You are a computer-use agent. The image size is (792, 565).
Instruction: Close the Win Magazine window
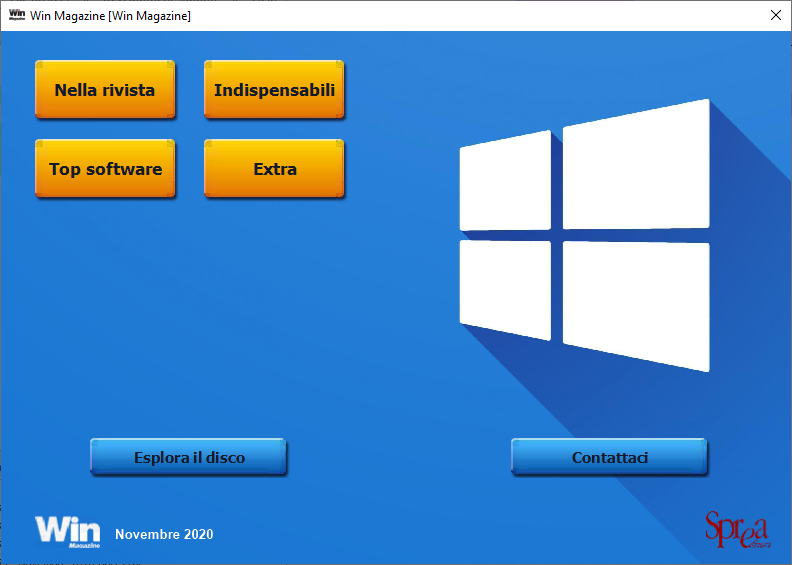pos(776,15)
